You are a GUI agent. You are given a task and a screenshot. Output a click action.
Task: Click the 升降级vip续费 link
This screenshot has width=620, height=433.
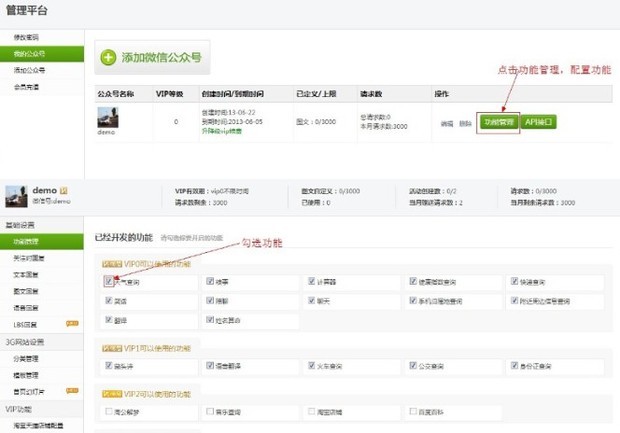(221, 131)
